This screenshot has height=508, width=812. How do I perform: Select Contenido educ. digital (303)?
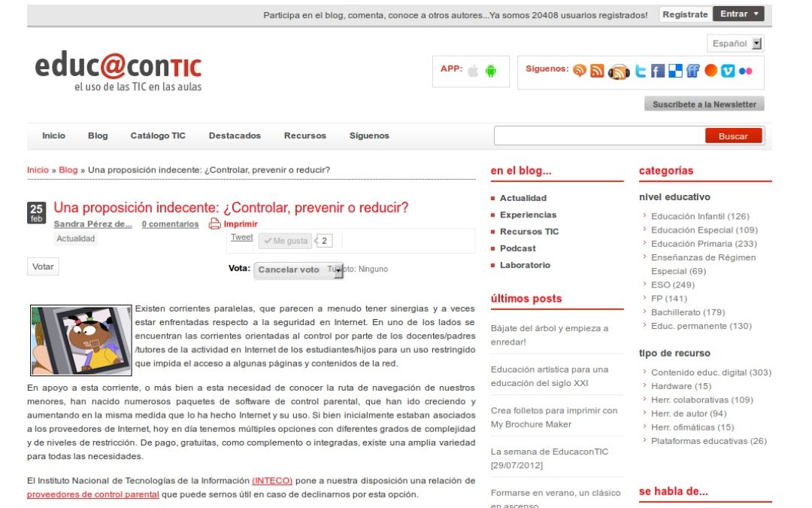tap(711, 373)
